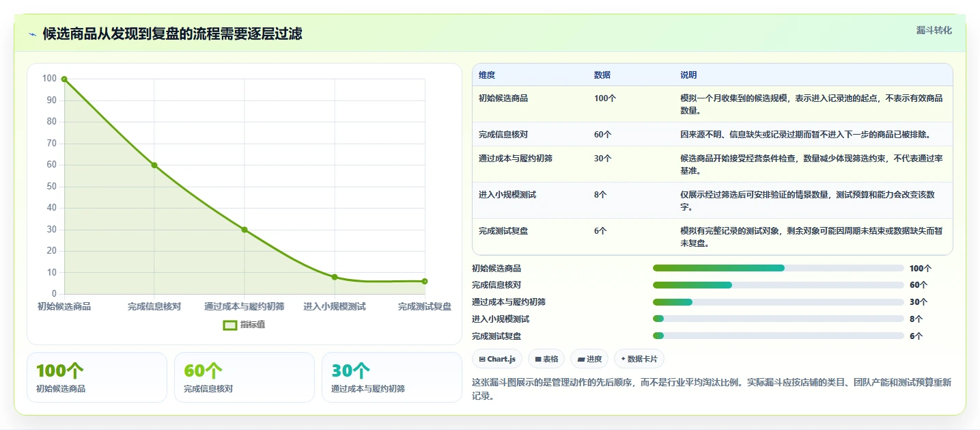Click the 60个 value in the table
The height and width of the screenshot is (430, 980).
(x=603, y=134)
